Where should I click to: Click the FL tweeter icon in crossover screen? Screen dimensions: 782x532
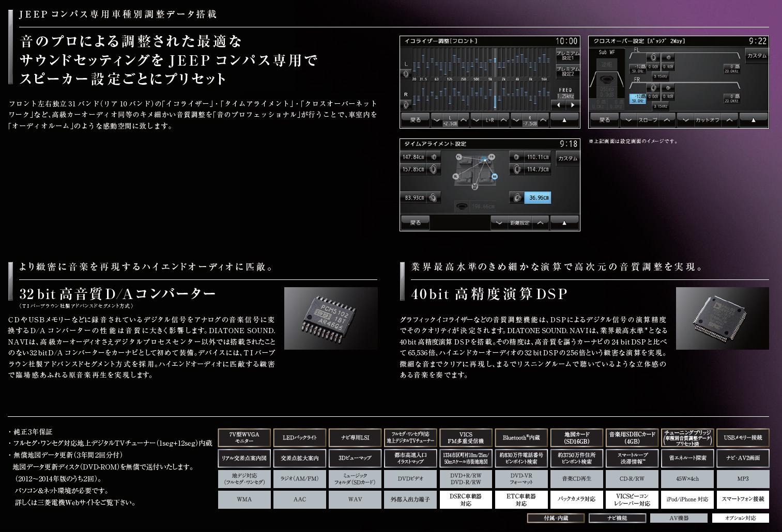[x=668, y=57]
